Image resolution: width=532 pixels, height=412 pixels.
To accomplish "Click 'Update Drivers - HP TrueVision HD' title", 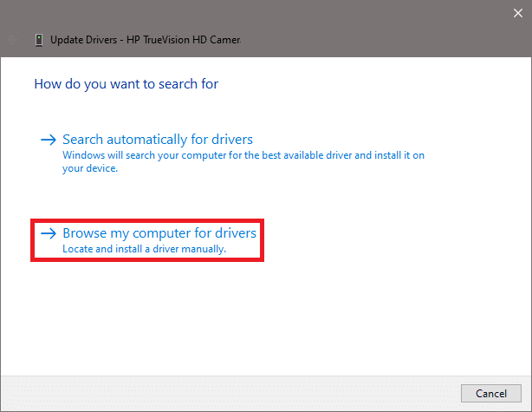I will tap(146, 40).
